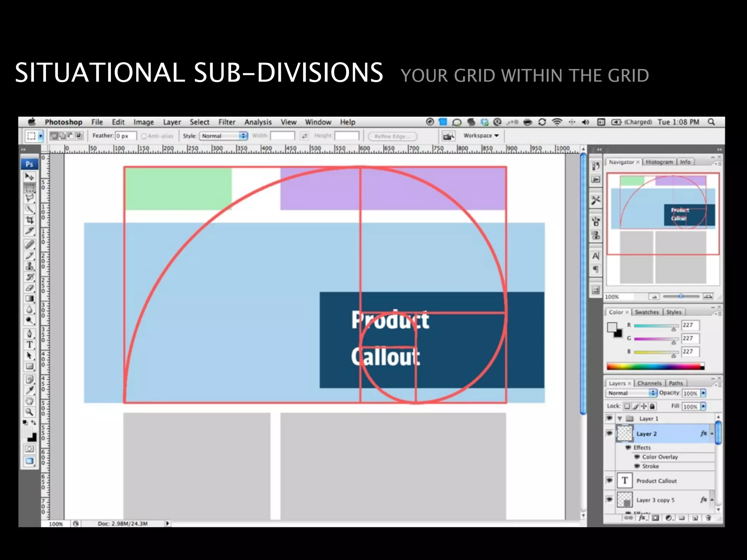Image resolution: width=747 pixels, height=560 pixels.
Task: Change screen mode from toolbox
Action: tap(30, 461)
